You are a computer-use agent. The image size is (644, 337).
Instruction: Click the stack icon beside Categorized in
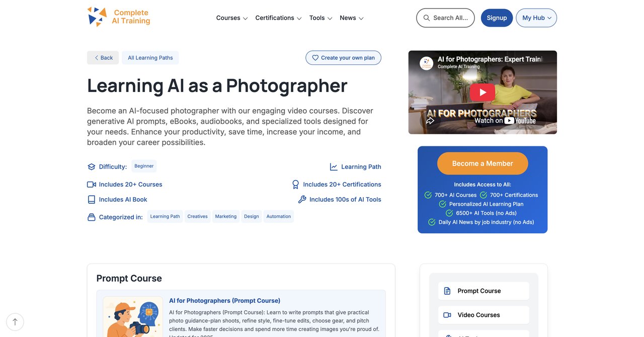click(x=91, y=217)
